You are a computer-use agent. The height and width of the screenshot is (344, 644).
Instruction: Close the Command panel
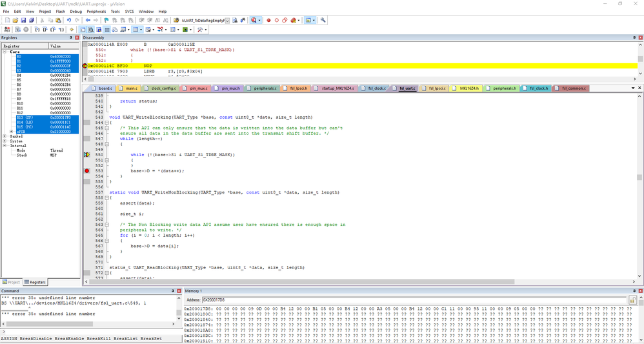[x=179, y=290]
